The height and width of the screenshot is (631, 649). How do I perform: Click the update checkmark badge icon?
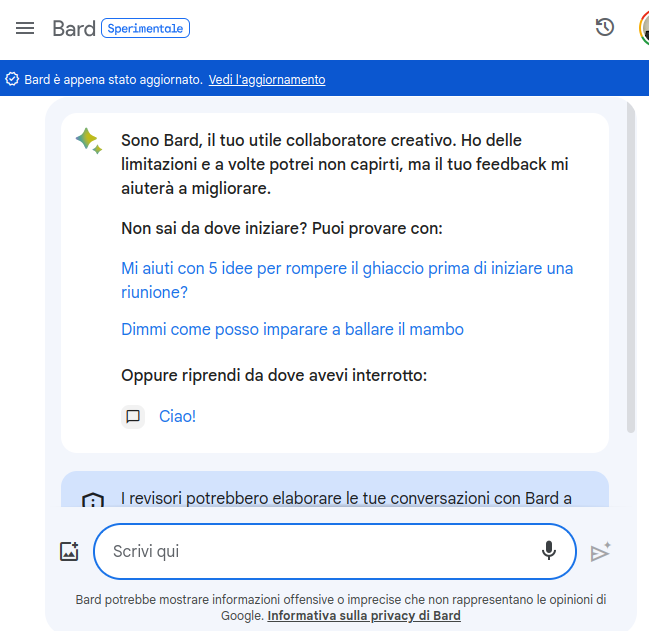point(12,79)
